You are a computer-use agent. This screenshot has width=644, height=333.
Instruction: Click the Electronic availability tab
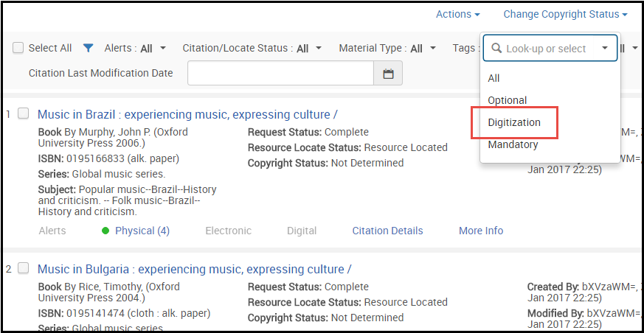point(229,231)
